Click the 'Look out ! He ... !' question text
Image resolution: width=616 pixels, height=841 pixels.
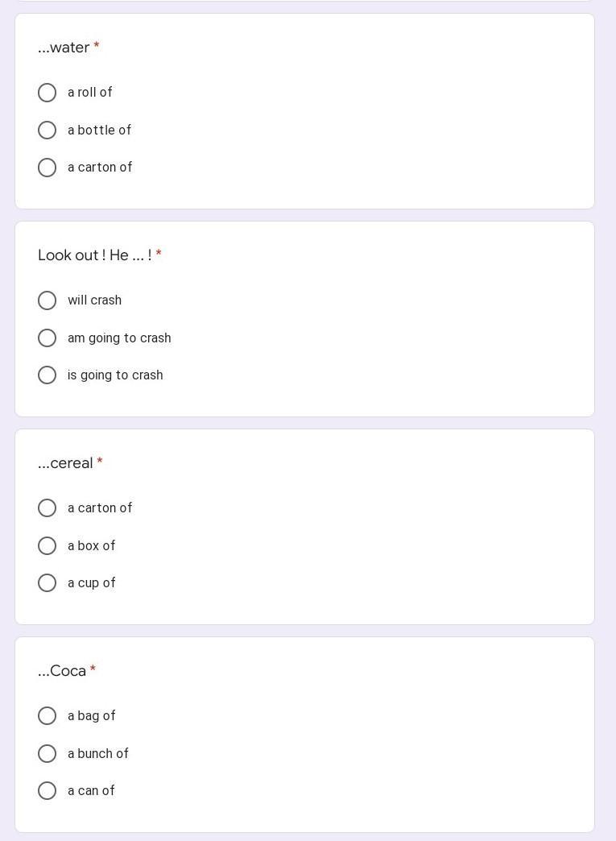click(x=94, y=255)
